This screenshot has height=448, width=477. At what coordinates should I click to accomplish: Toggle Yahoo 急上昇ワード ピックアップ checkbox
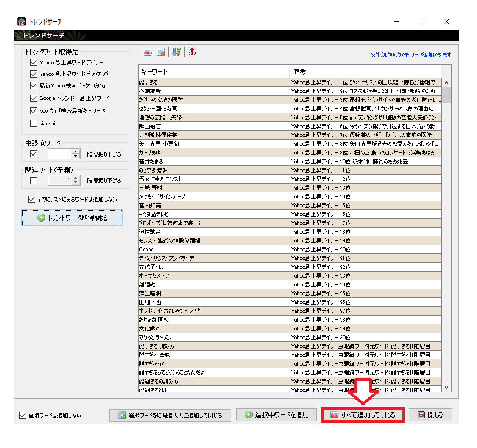(34, 74)
